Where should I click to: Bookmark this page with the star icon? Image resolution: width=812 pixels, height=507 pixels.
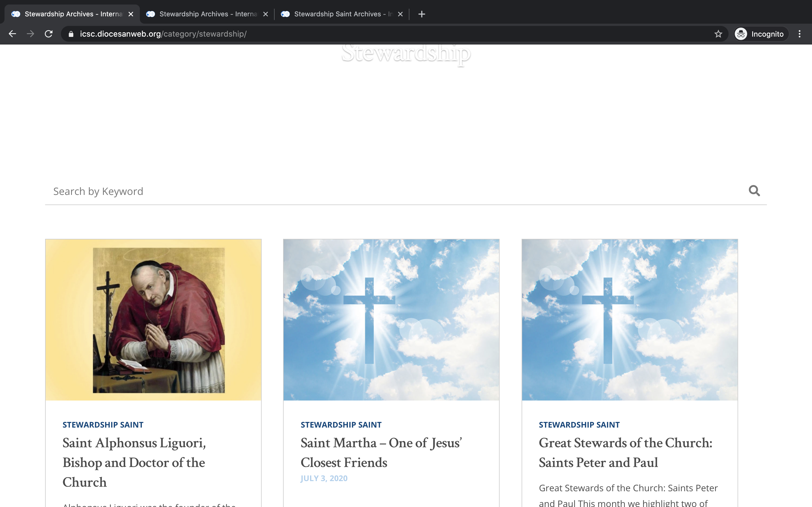pyautogui.click(x=718, y=34)
